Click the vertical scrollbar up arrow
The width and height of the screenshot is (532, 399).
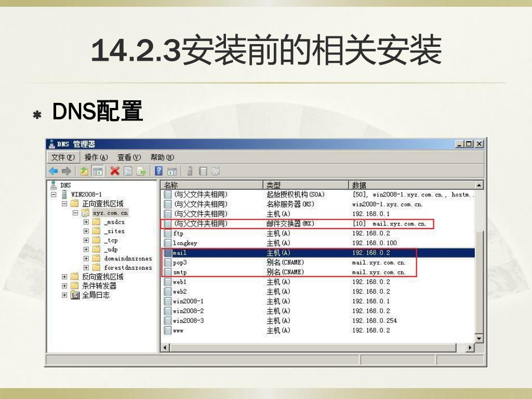click(478, 185)
